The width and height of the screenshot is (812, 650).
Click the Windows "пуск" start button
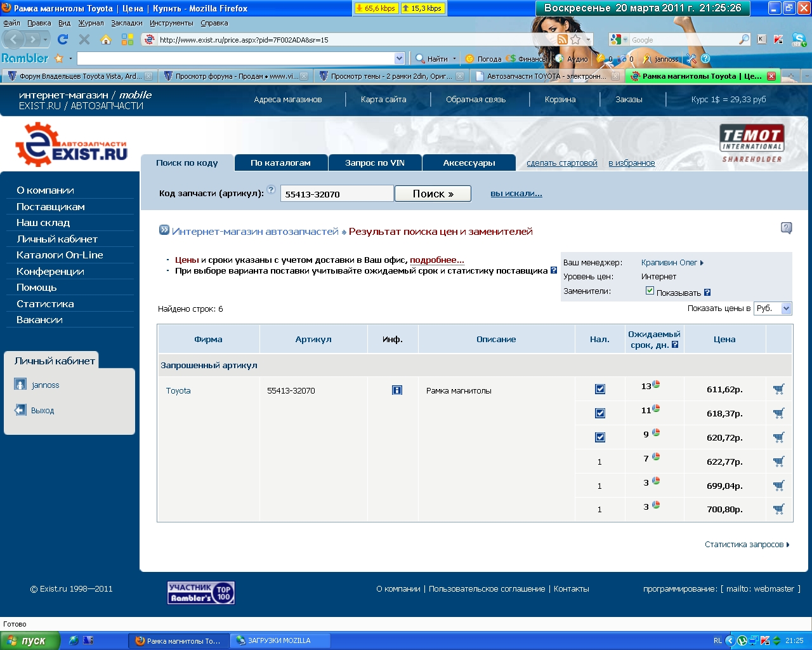[x=30, y=640]
